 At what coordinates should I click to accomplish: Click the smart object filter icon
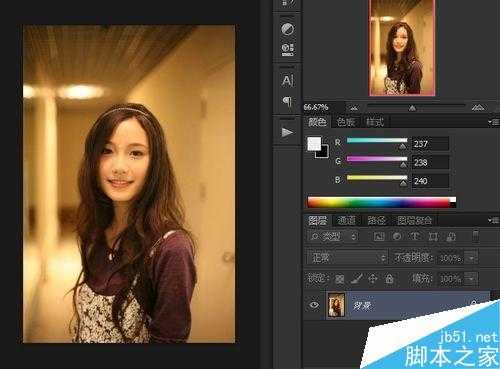(451, 236)
